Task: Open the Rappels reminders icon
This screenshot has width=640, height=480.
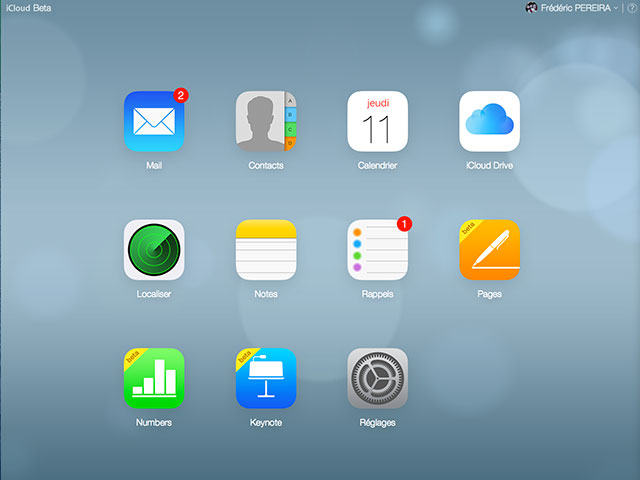Action: click(378, 250)
